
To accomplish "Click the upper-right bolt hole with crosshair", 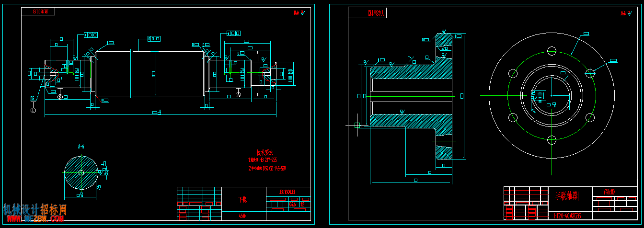I will [590, 73].
